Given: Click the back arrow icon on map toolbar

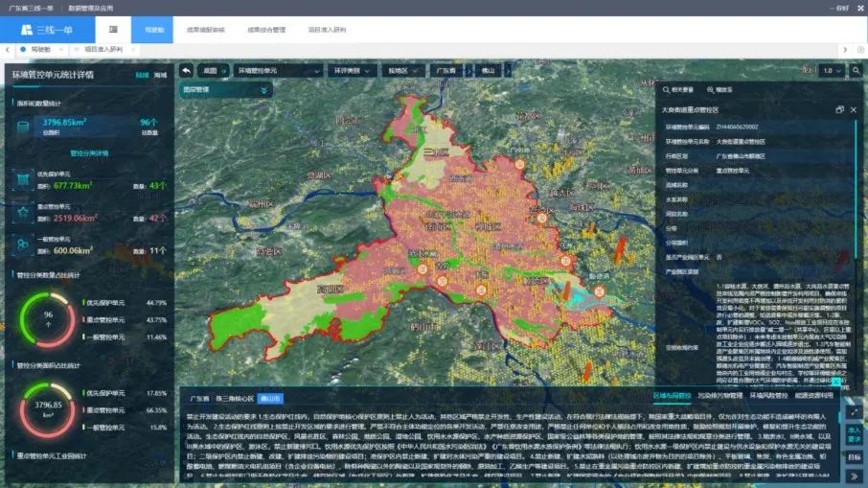Looking at the screenshot, I should (x=187, y=70).
